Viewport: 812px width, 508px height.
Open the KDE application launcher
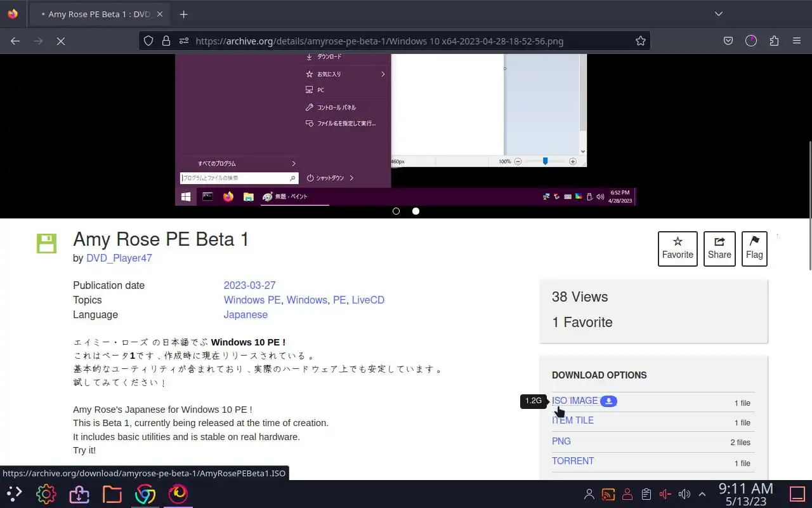pos(14,493)
